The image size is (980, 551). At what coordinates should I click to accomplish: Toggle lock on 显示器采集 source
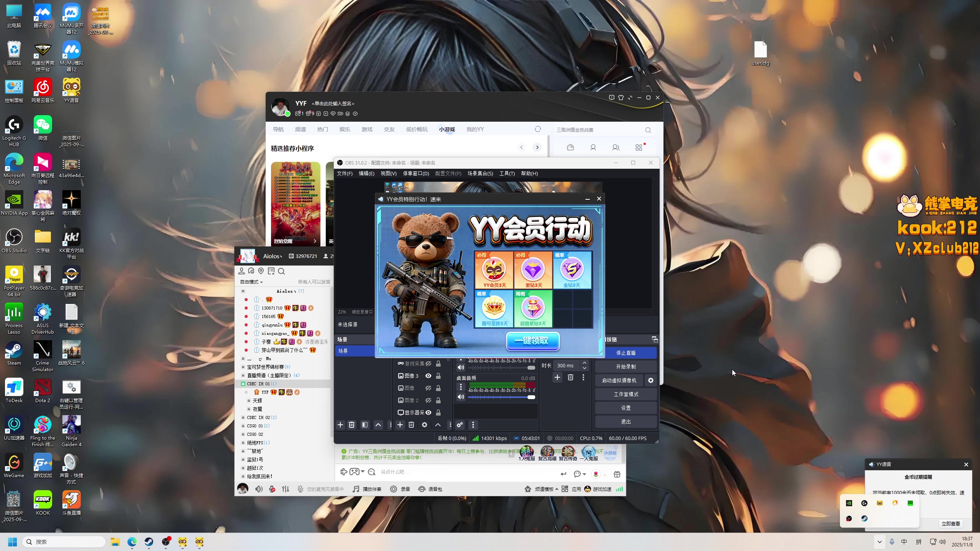click(x=438, y=412)
